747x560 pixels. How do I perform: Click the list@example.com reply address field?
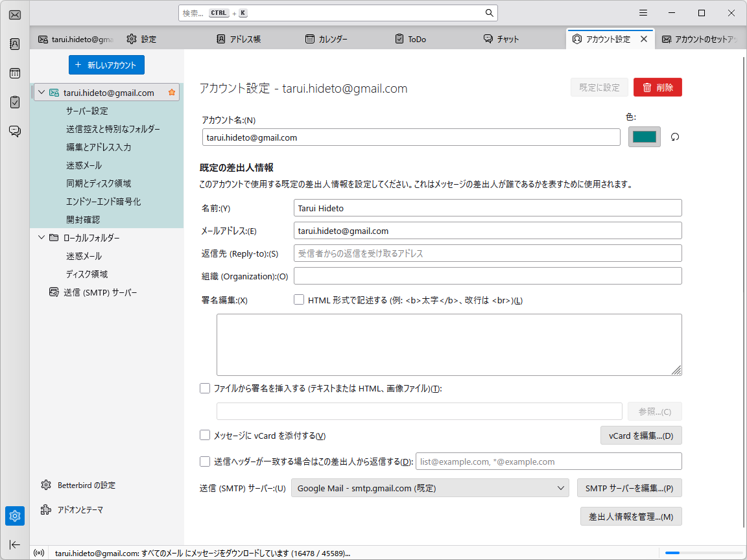pos(549,461)
